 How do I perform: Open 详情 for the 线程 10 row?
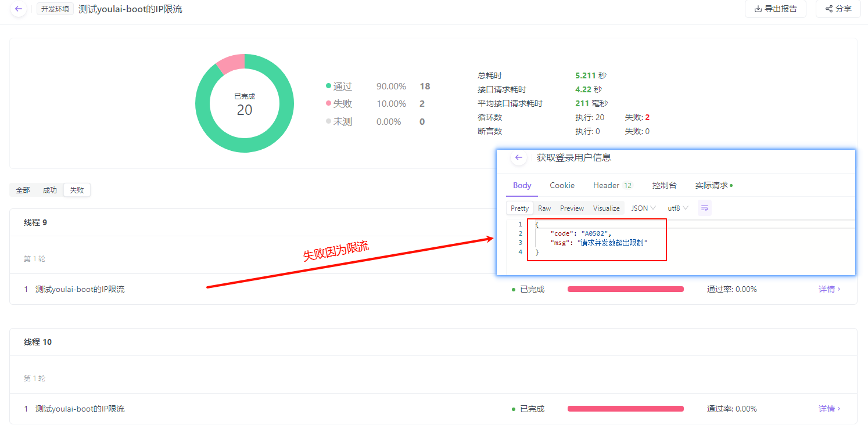tap(830, 409)
